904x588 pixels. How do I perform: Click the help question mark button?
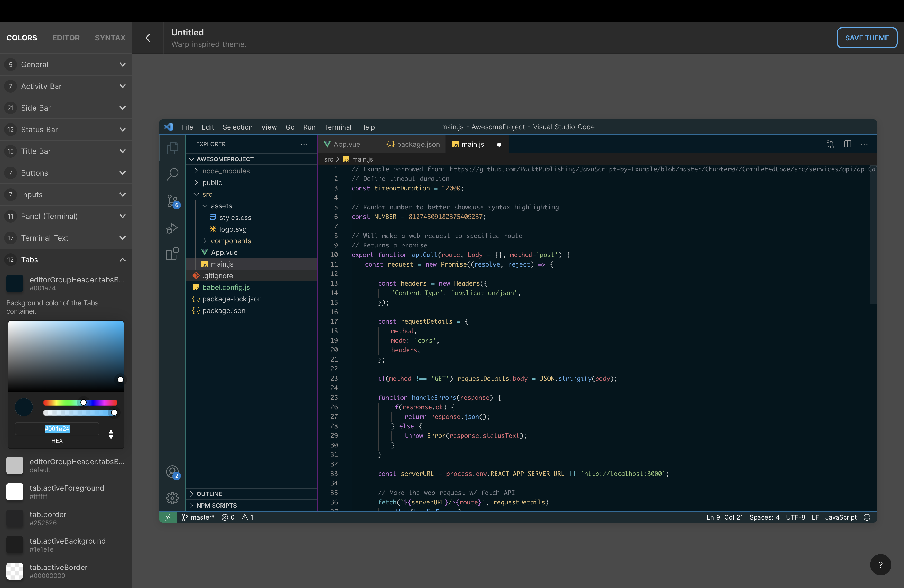click(880, 564)
